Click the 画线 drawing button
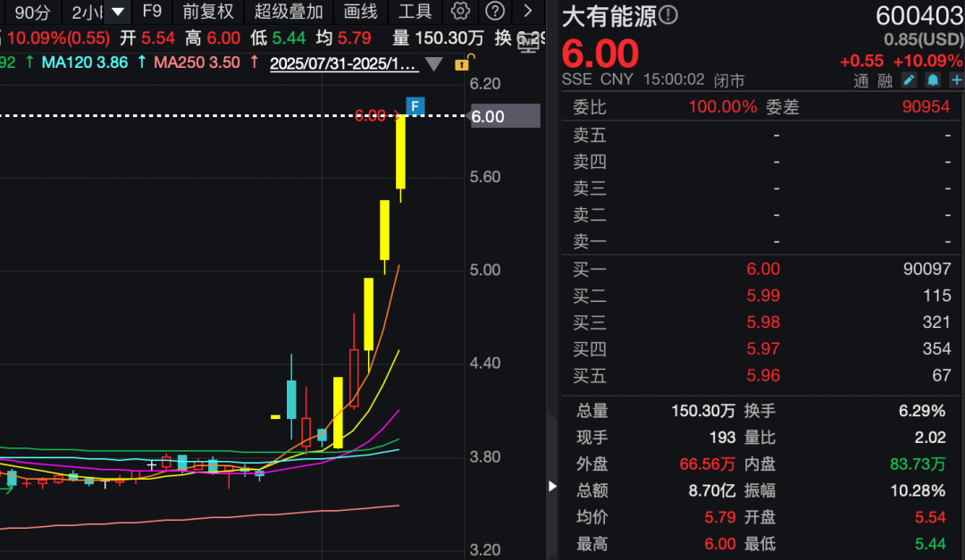The width and height of the screenshot is (965, 560). click(361, 12)
